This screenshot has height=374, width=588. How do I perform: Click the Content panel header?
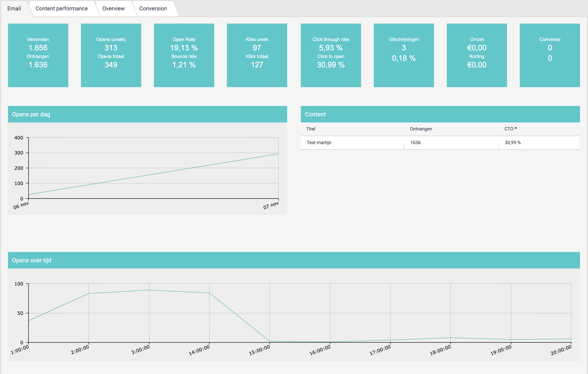click(440, 114)
